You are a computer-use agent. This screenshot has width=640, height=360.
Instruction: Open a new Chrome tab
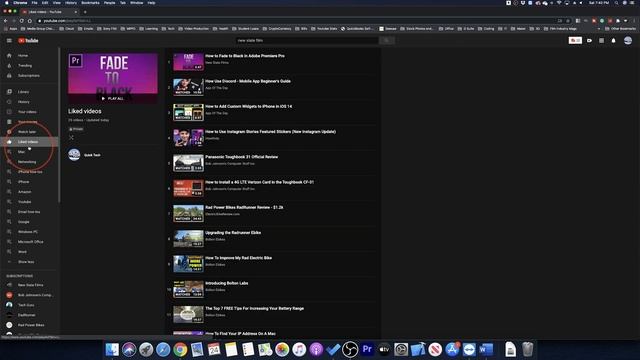pyautogui.click(x=85, y=12)
